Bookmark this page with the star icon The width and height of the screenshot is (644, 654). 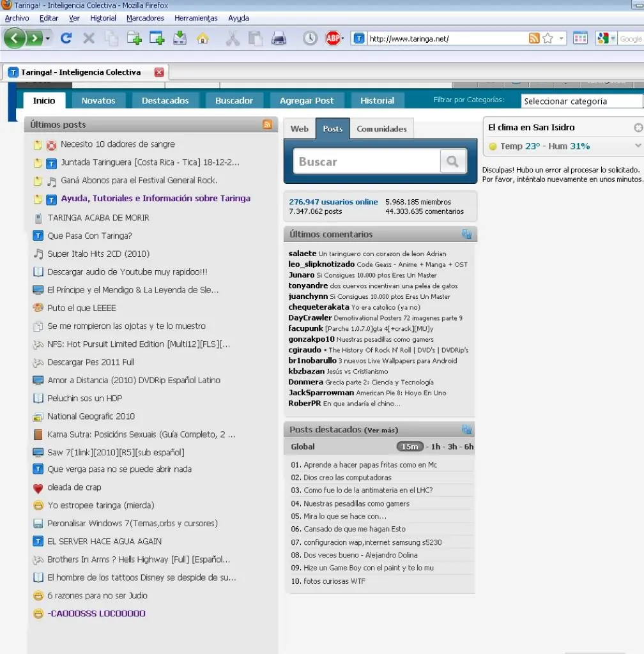point(548,38)
